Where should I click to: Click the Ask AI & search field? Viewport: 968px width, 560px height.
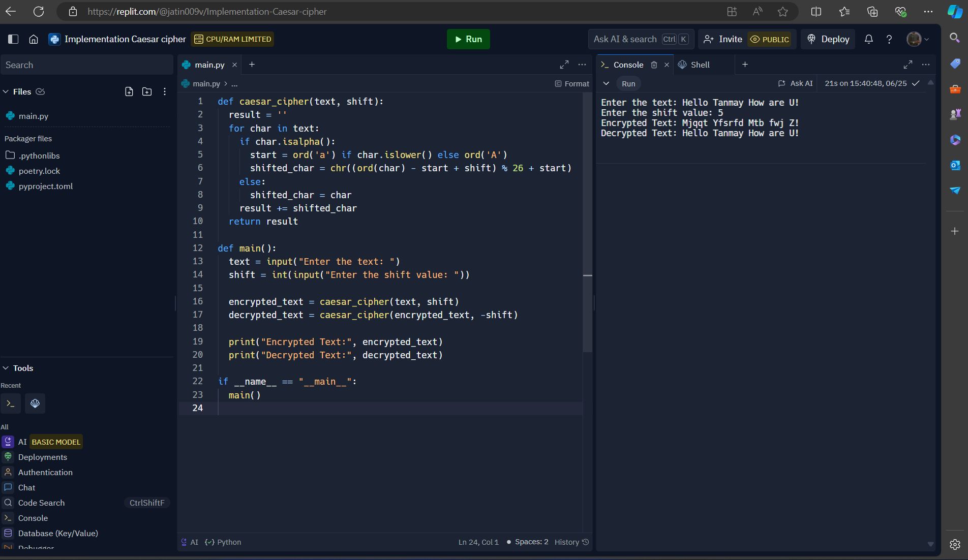pyautogui.click(x=625, y=39)
